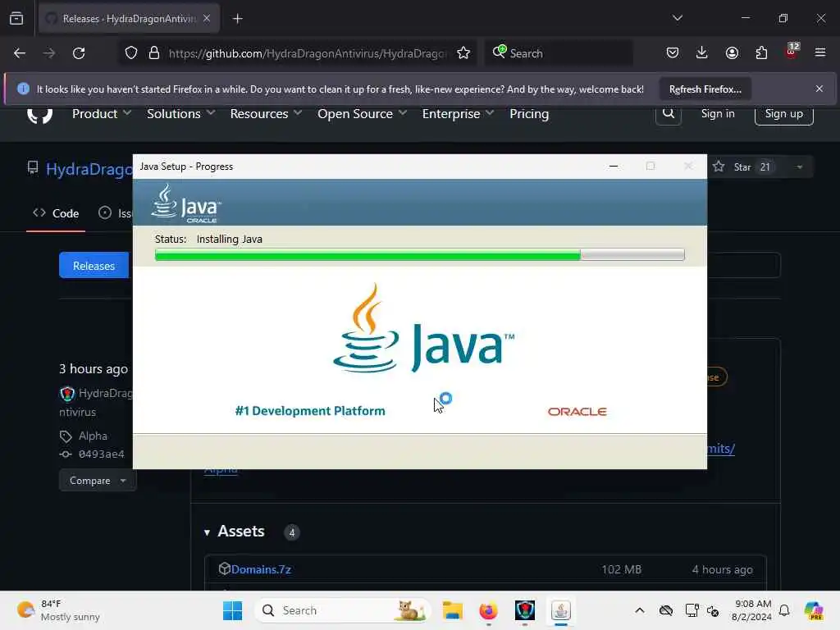Click the Sign in link

(x=718, y=113)
